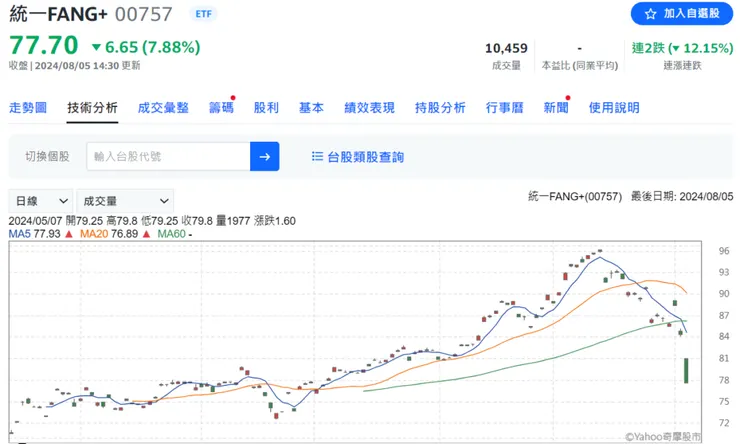Go to the 籌碼 tab
This screenshot has width=740, height=444.
[x=221, y=108]
